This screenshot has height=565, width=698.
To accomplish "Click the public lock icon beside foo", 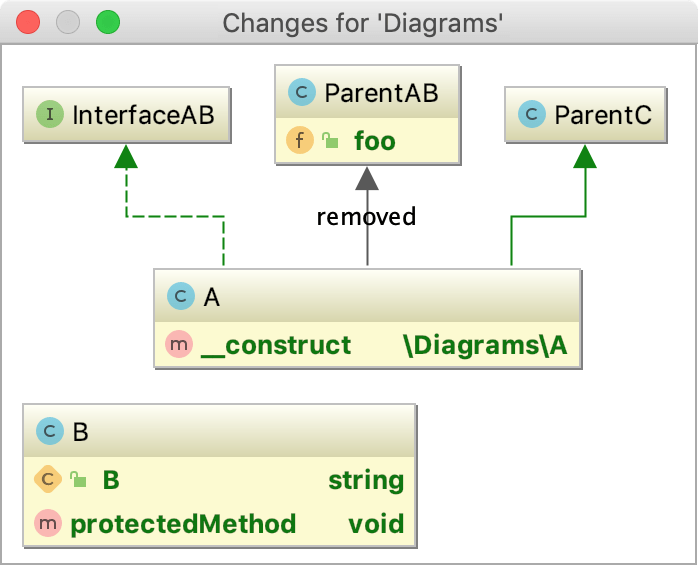I will pyautogui.click(x=330, y=141).
